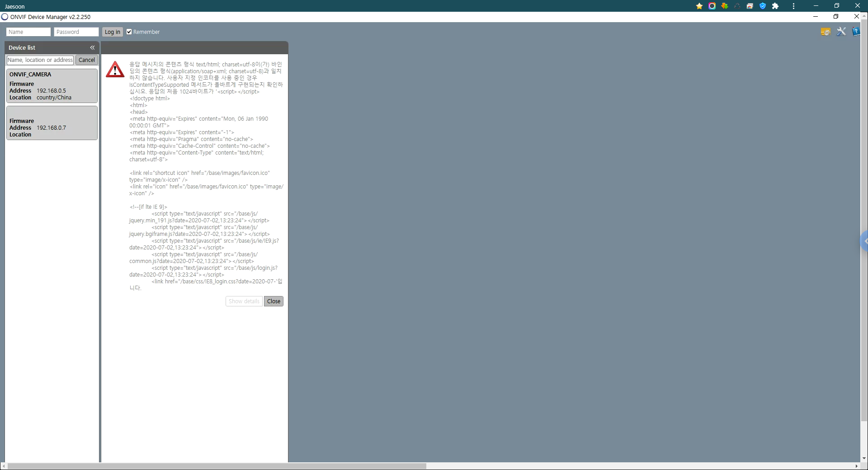Click the Show details button

pyautogui.click(x=244, y=301)
